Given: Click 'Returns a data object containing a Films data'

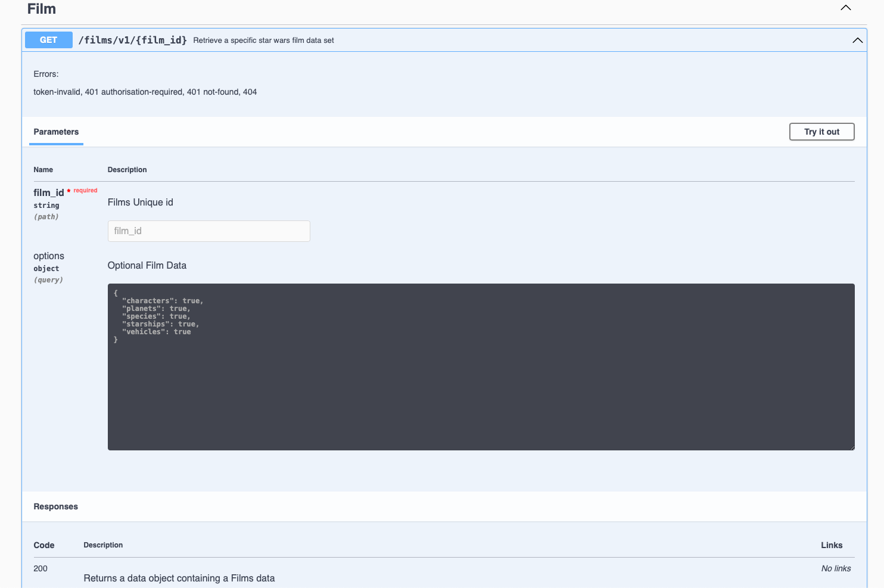Looking at the screenshot, I should point(179,578).
